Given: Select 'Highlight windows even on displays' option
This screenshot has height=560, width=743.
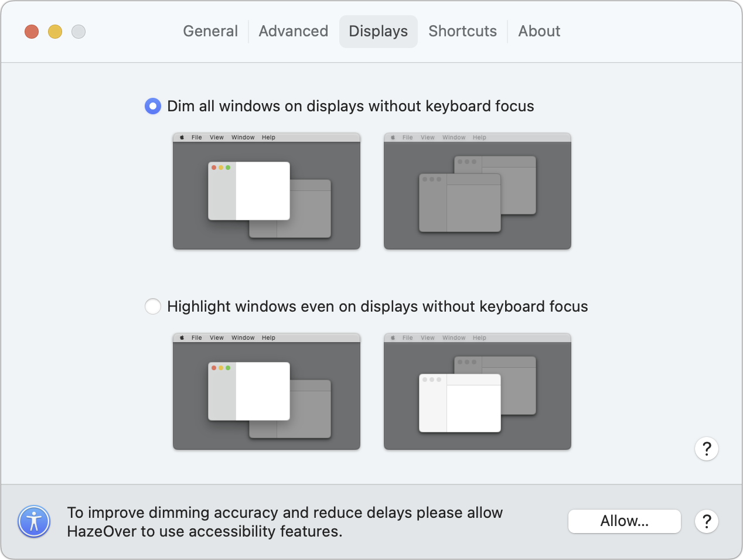Looking at the screenshot, I should [x=153, y=306].
